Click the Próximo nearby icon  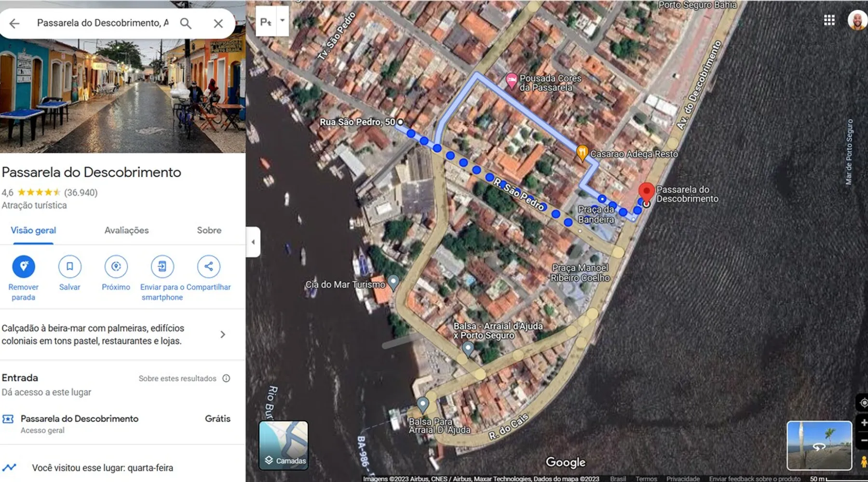pyautogui.click(x=116, y=267)
